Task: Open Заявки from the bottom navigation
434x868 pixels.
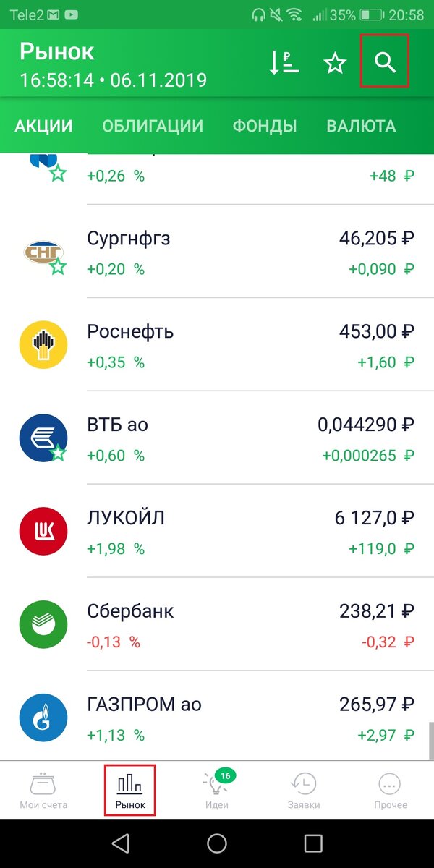Action: point(303,788)
